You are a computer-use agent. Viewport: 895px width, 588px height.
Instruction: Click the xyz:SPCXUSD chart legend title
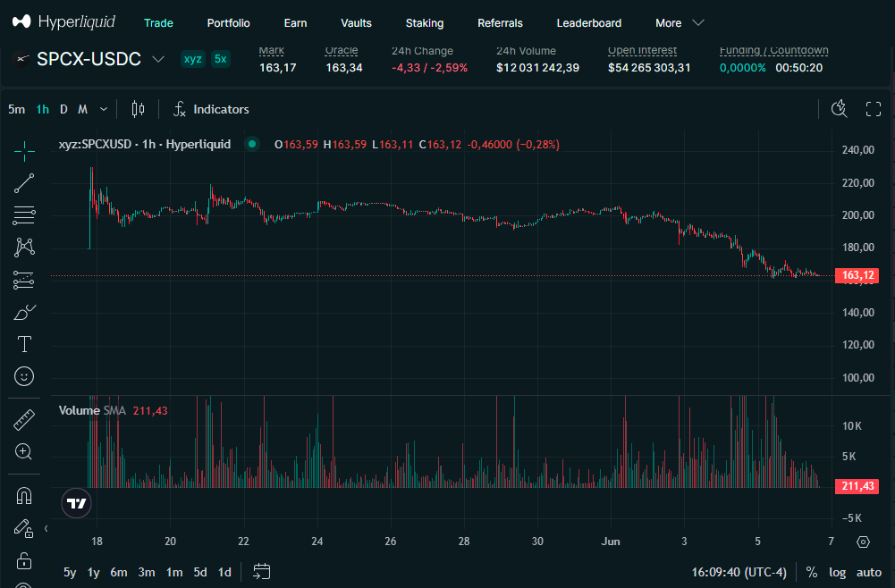tap(145, 144)
